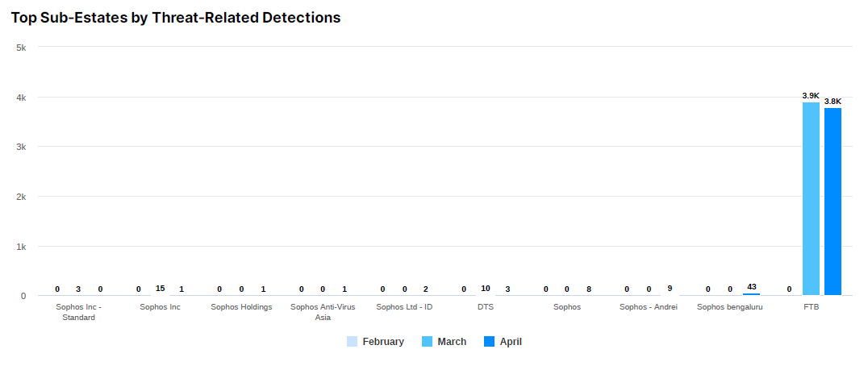
Task: Click the February legend color swatch
Action: [352, 342]
